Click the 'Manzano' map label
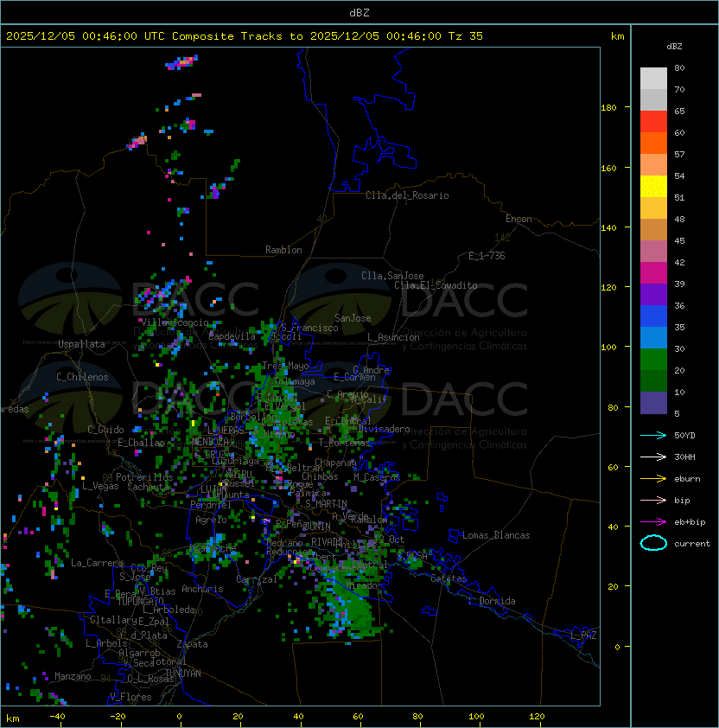This screenshot has width=719, height=728. (x=73, y=676)
